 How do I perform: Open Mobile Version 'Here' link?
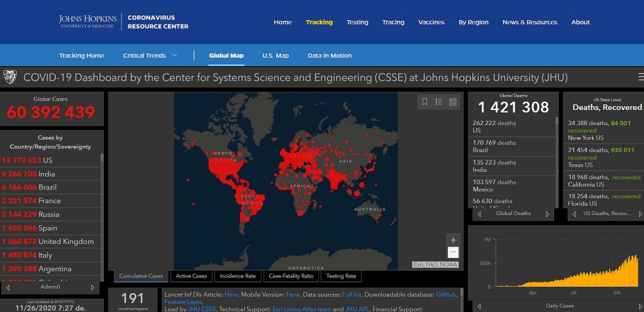point(293,294)
